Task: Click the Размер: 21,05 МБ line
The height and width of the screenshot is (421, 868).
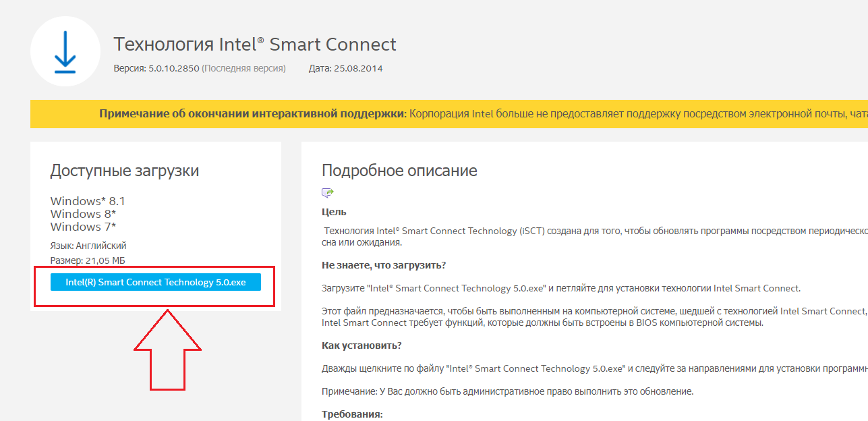Action: (88, 260)
